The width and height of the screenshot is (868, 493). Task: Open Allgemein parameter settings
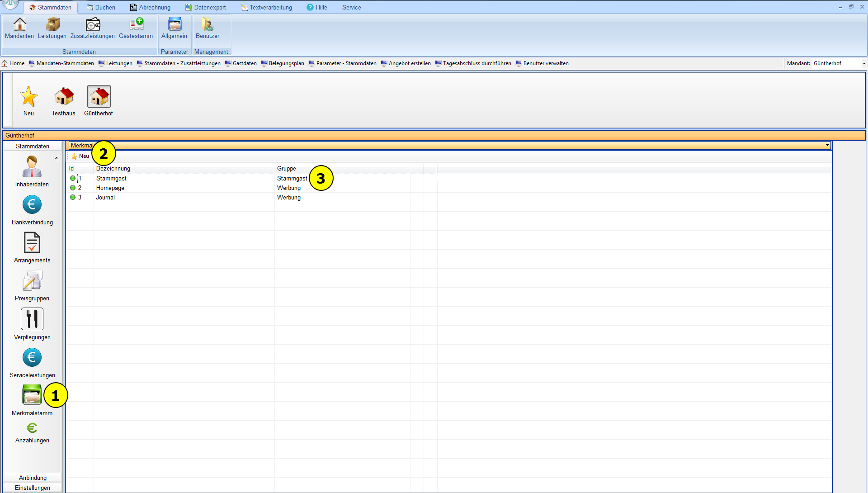point(174,25)
